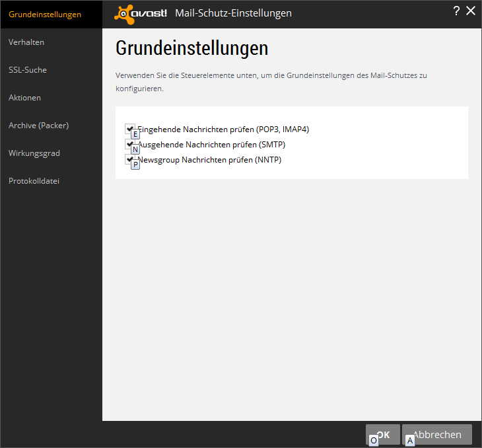Screen dimensions: 482x448
Task: Click the Mail-Schutz-Einstellungen title text
Action: click(x=233, y=13)
